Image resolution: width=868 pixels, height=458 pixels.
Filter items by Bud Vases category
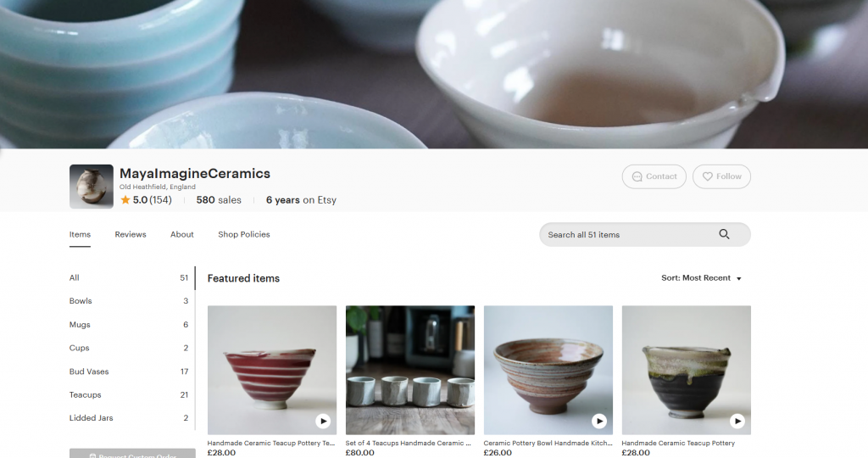click(x=89, y=371)
